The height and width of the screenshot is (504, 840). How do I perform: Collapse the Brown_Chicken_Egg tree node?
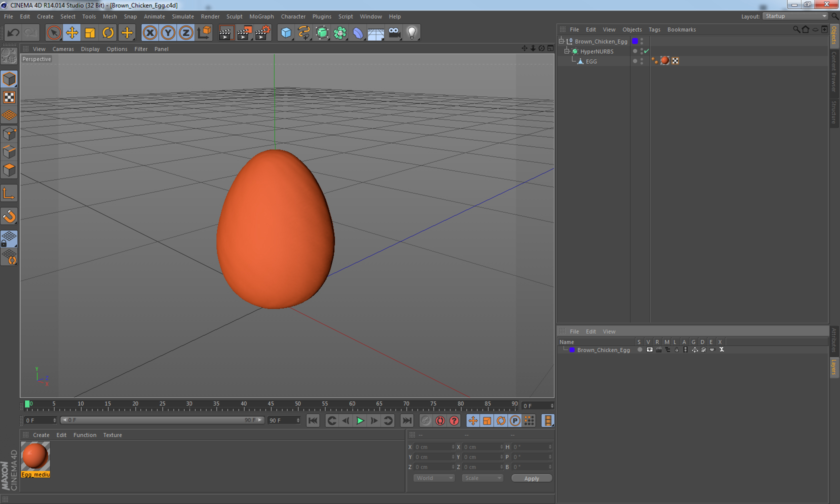[x=561, y=41]
